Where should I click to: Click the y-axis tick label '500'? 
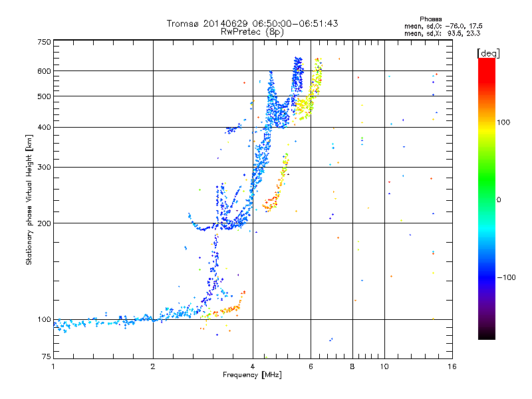pos(44,96)
